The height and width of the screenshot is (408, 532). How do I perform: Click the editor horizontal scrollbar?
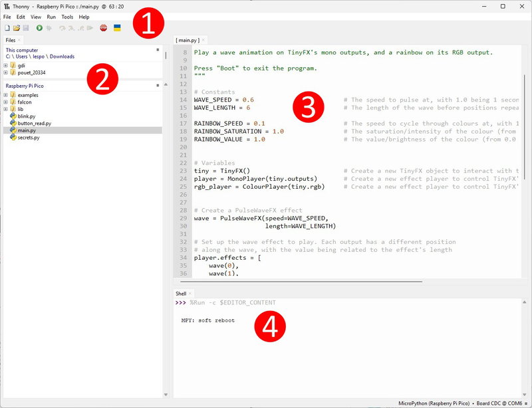coord(301,281)
